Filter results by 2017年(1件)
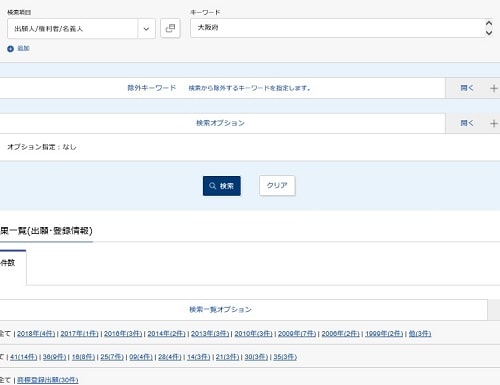Viewport: 500px width, 385px height. pos(79,334)
